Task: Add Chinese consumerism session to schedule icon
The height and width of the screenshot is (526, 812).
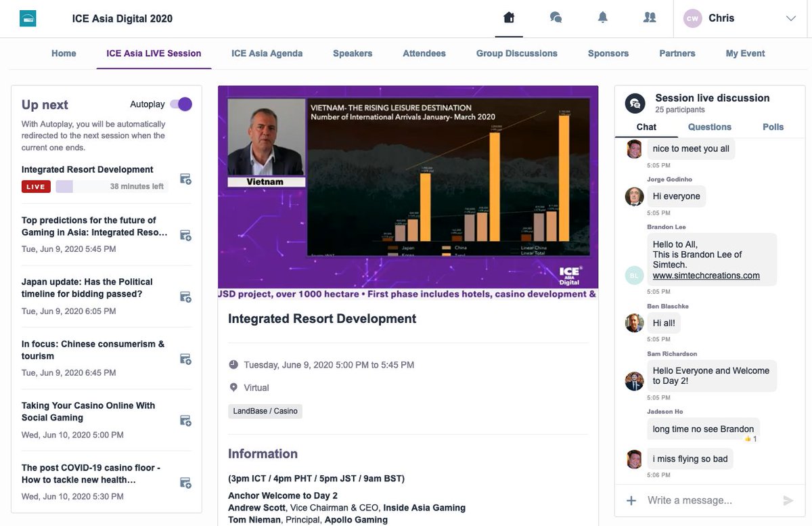Action: 185,359
